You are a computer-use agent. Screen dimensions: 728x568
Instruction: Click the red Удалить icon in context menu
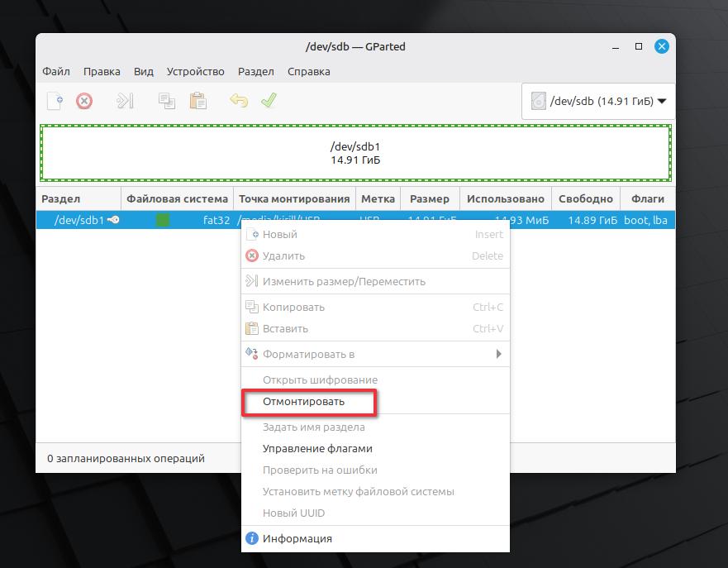tap(252, 255)
